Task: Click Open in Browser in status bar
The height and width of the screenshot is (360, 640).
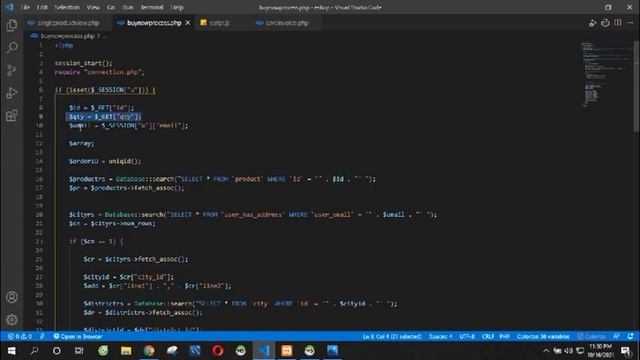Action: [x=78, y=336]
